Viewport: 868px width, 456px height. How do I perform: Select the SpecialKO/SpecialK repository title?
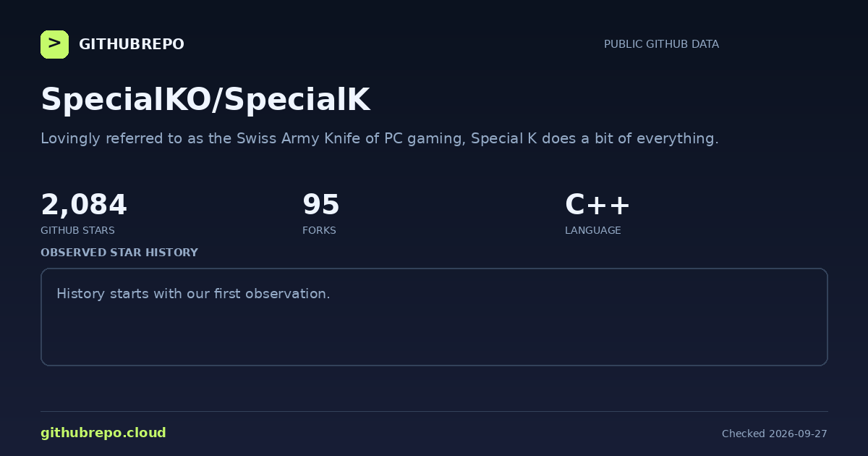(205, 100)
